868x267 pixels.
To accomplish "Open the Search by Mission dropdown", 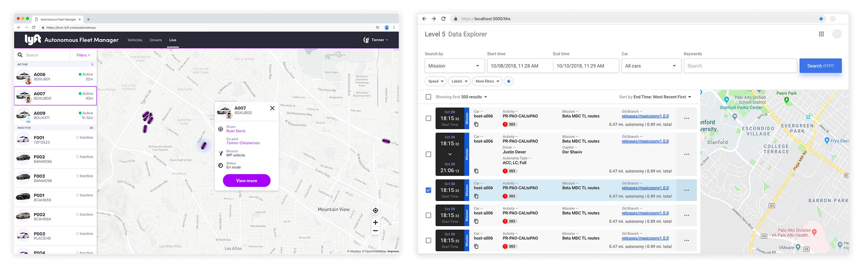I will coord(454,66).
